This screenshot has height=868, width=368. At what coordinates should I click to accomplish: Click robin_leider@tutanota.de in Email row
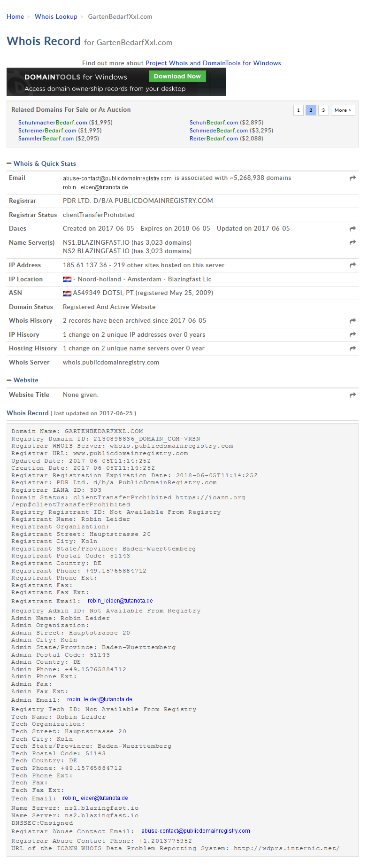tap(95, 187)
